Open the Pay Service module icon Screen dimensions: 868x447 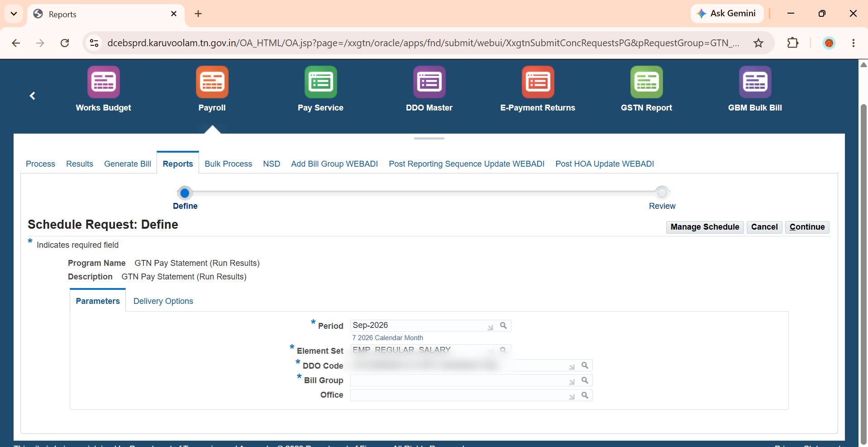(321, 82)
